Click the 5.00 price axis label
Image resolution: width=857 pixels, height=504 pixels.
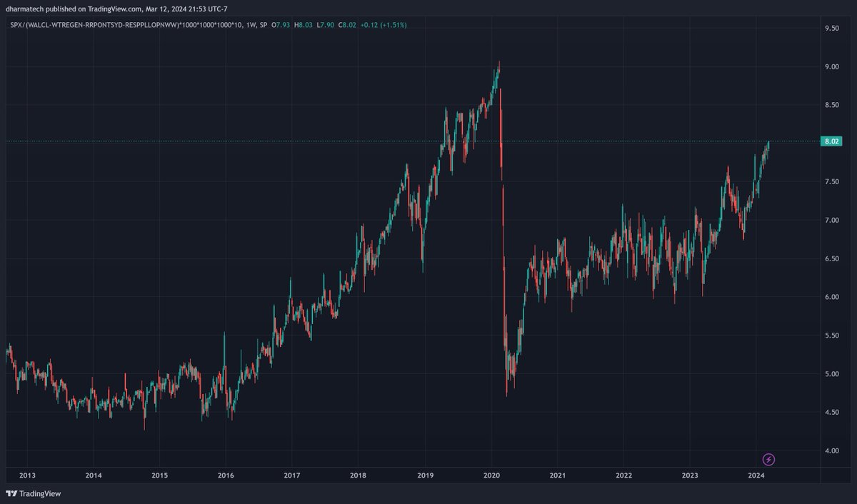pyautogui.click(x=831, y=373)
